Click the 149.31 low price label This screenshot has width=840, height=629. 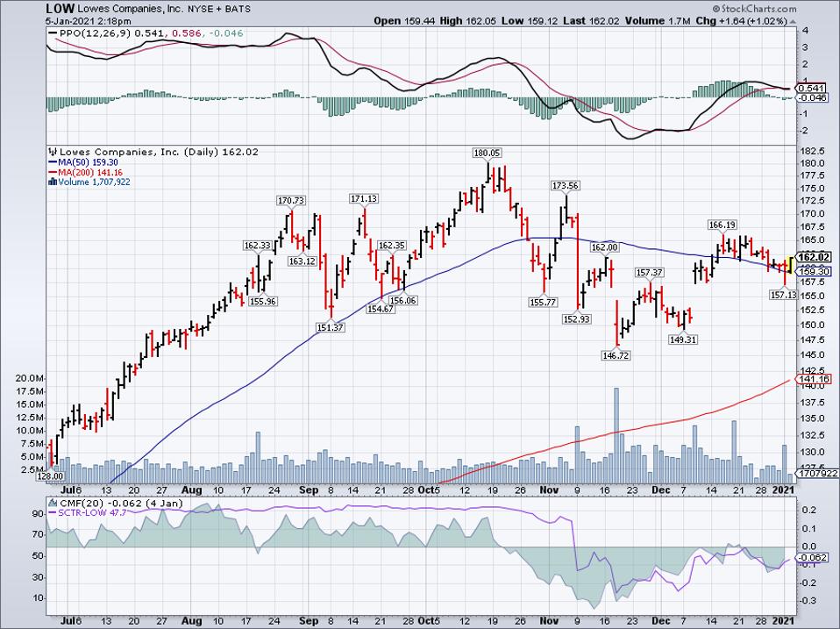coord(683,340)
